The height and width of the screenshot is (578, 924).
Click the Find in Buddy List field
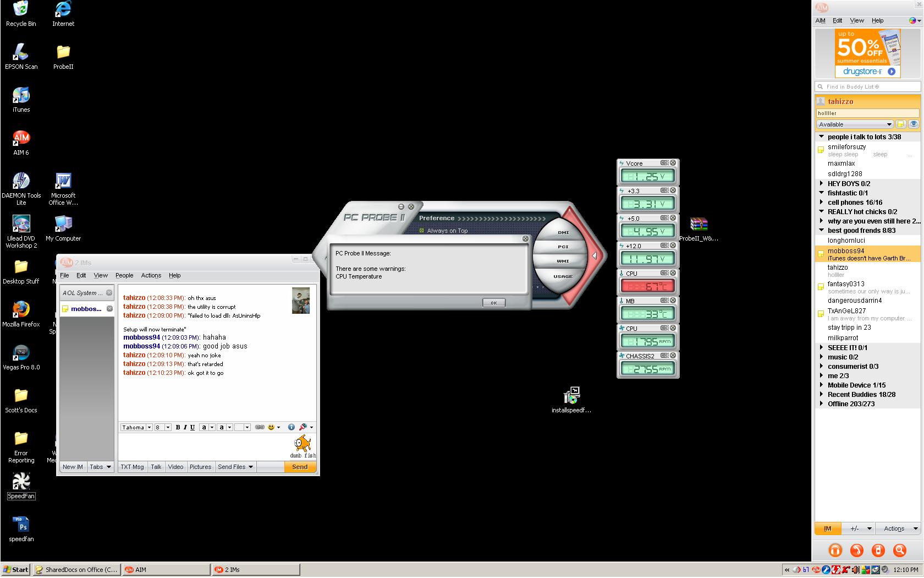[867, 86]
